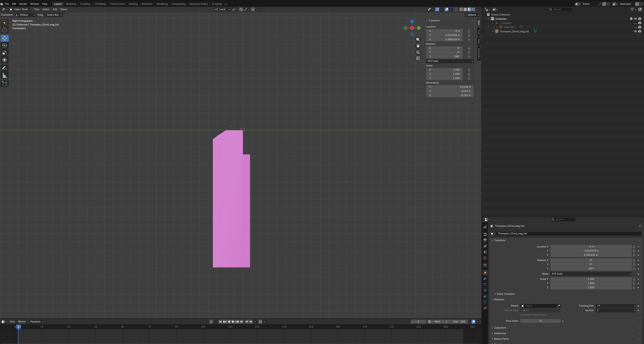Click the Add Cube tool icon
Screen dimensions: 644x344
point(4,84)
